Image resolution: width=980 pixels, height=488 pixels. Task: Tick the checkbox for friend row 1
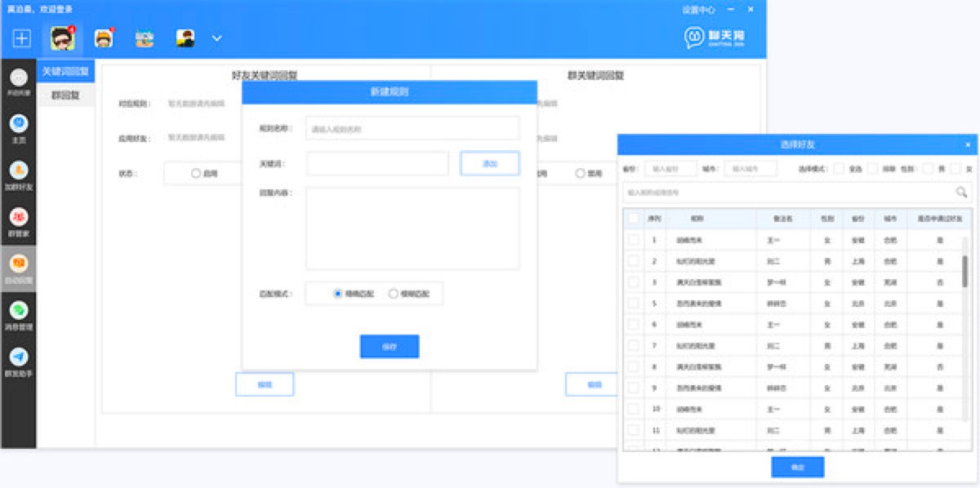pyautogui.click(x=634, y=240)
